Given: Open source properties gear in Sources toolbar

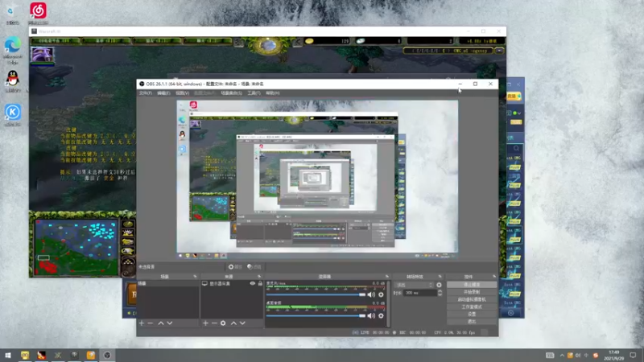Looking at the screenshot, I should click(223, 323).
